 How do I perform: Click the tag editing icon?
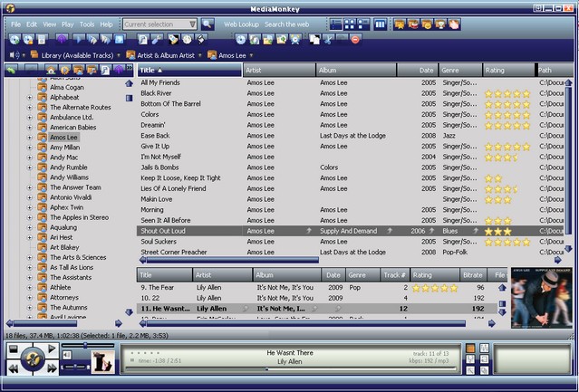point(173,39)
